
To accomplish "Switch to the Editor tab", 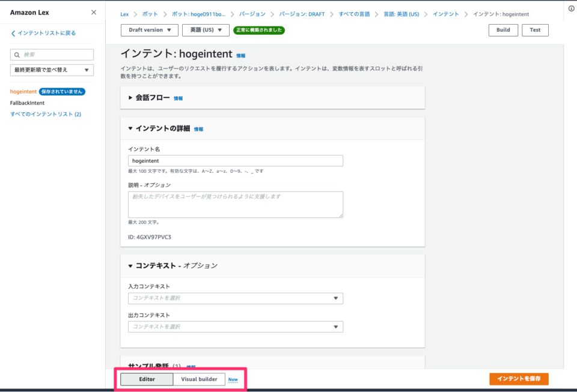I will [147, 379].
